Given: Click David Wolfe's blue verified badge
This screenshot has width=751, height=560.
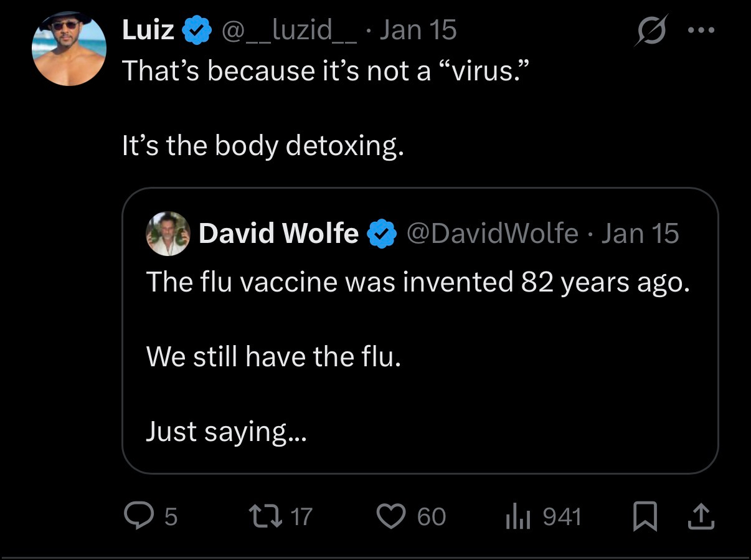Looking at the screenshot, I should coord(381,234).
